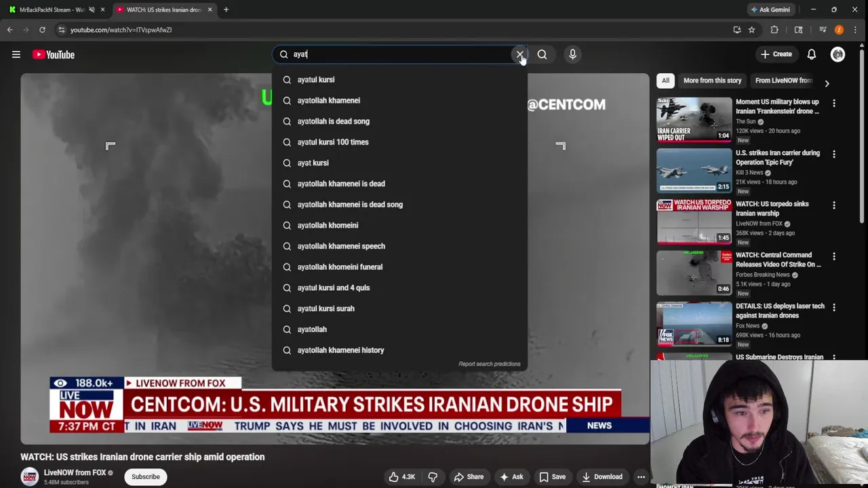
Task: Open LiveNOW from FOX channel name
Action: tap(75, 472)
